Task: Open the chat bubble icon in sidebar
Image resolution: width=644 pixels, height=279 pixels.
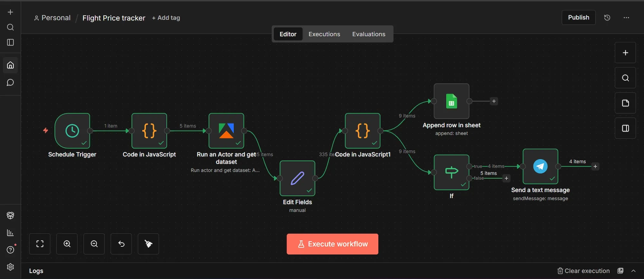Action: pyautogui.click(x=10, y=82)
